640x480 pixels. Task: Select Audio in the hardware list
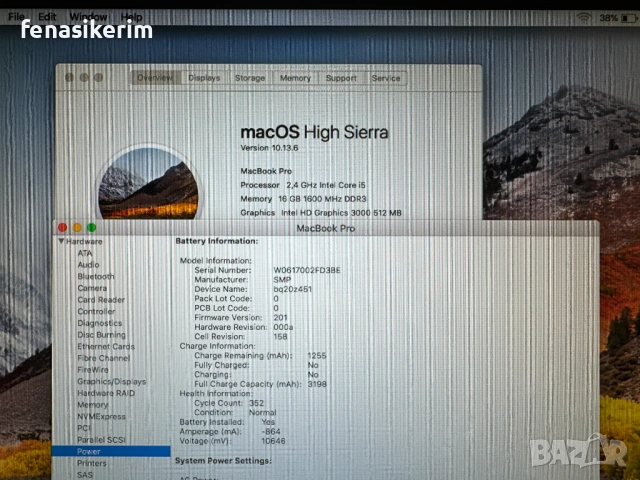tap(89, 265)
